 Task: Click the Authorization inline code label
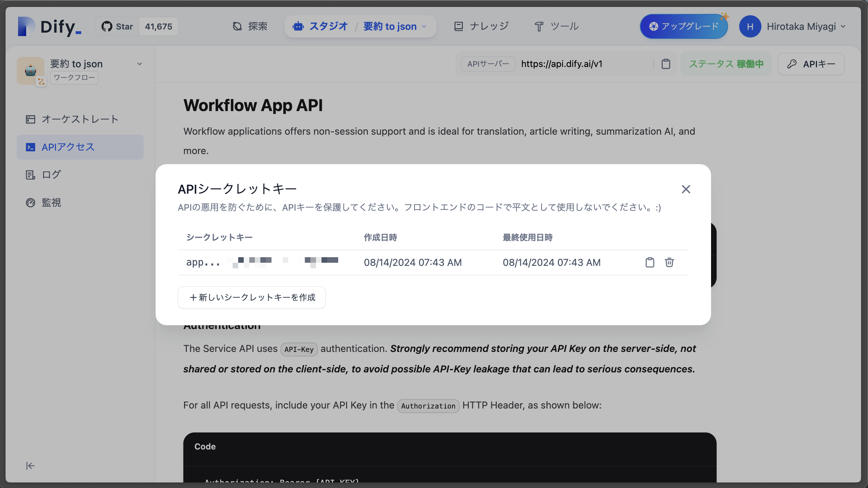coord(428,406)
